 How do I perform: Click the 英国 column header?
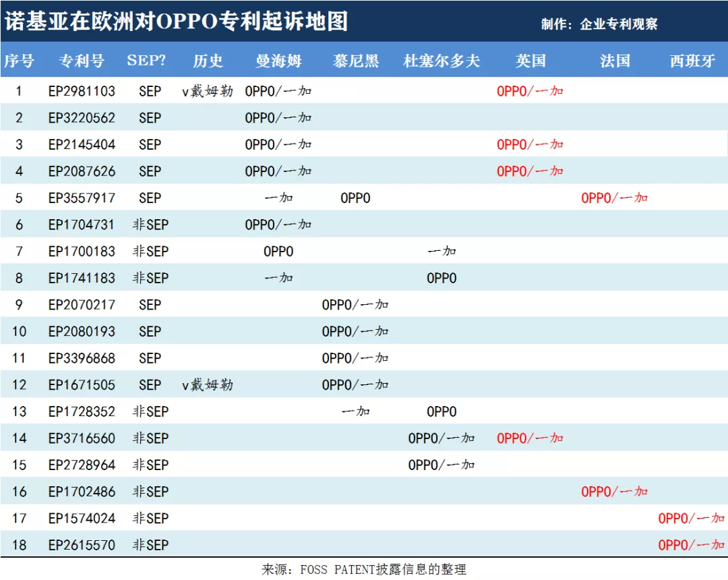click(x=530, y=61)
